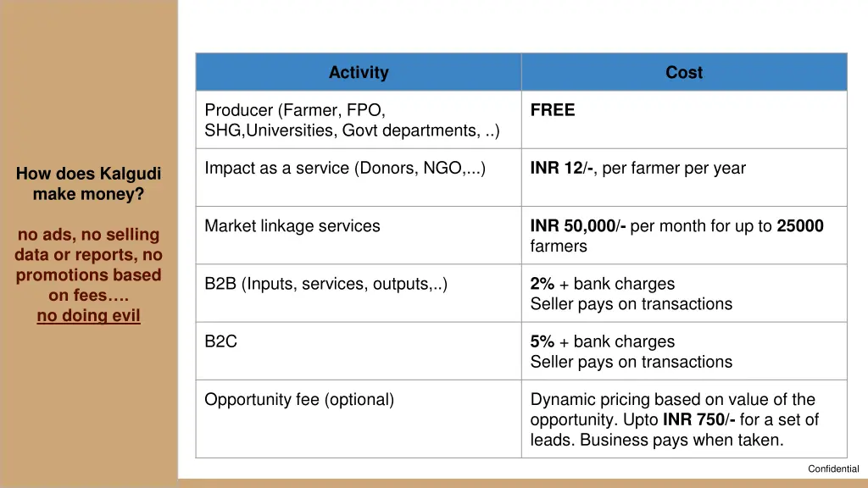
Task: Click underlined 'no doing evil' text
Action: 88,316
